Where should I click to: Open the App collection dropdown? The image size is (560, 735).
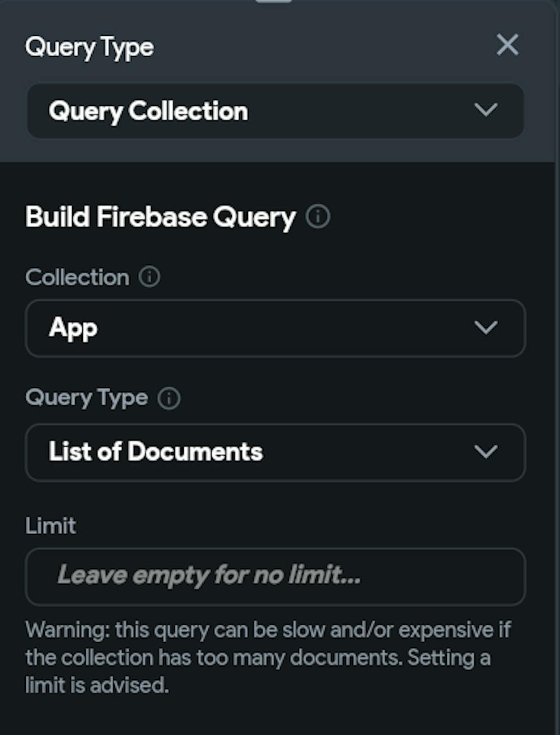(x=274, y=328)
